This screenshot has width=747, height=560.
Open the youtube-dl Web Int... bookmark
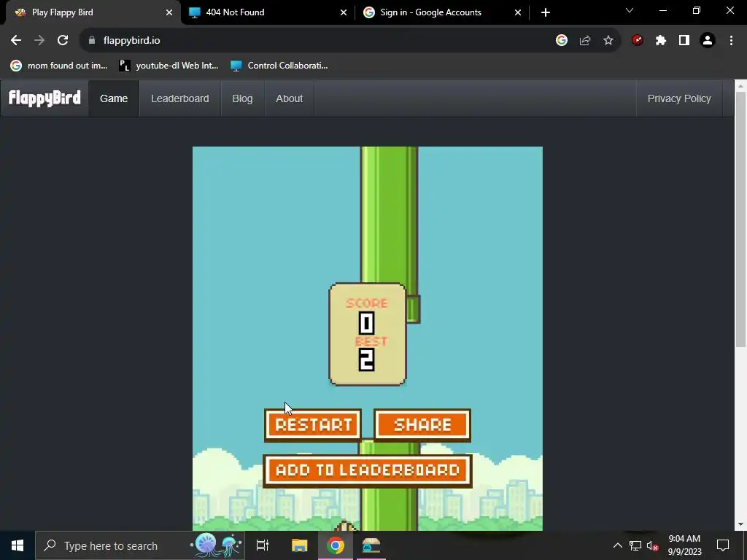click(169, 66)
